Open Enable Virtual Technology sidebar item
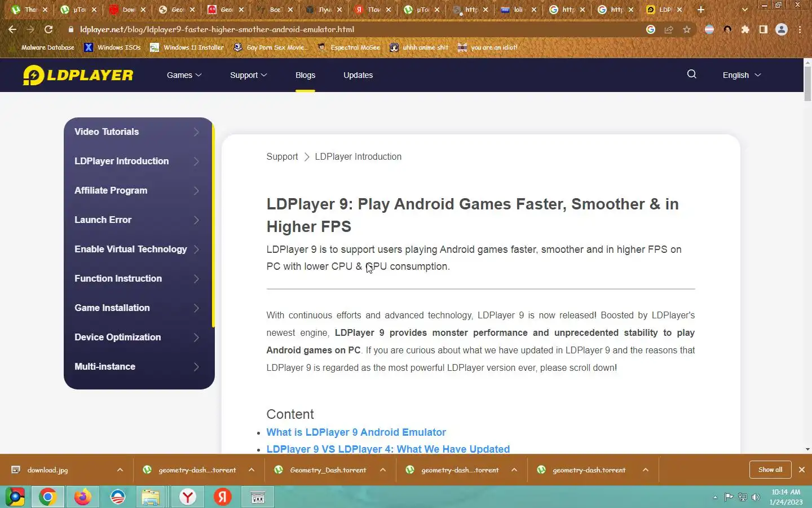Screen dimensions: 812x508 click(131, 249)
